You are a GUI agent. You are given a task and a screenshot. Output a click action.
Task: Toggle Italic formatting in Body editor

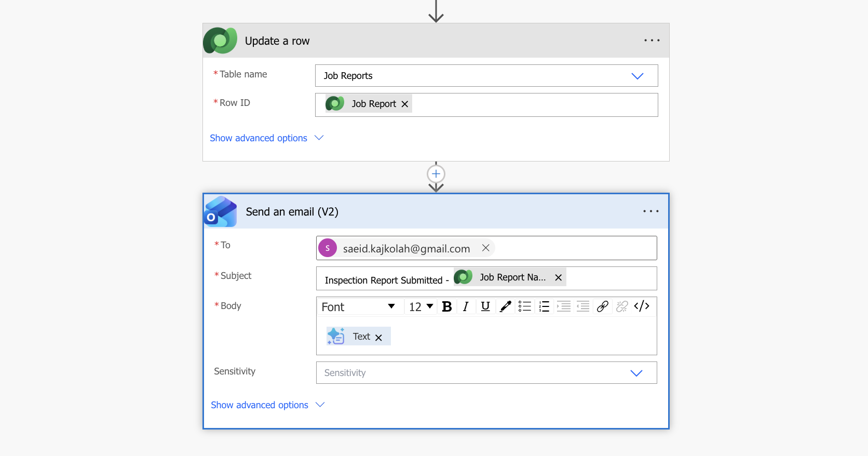(x=466, y=307)
